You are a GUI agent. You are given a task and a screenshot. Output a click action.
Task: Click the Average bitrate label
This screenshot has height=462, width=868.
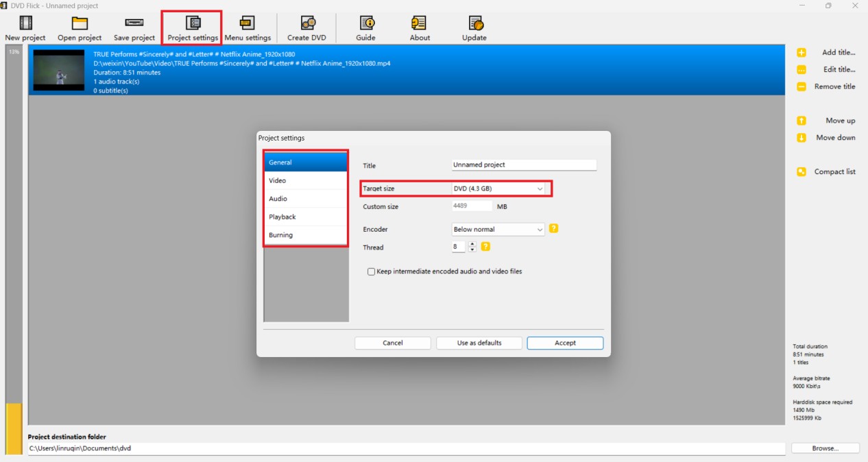pyautogui.click(x=812, y=378)
